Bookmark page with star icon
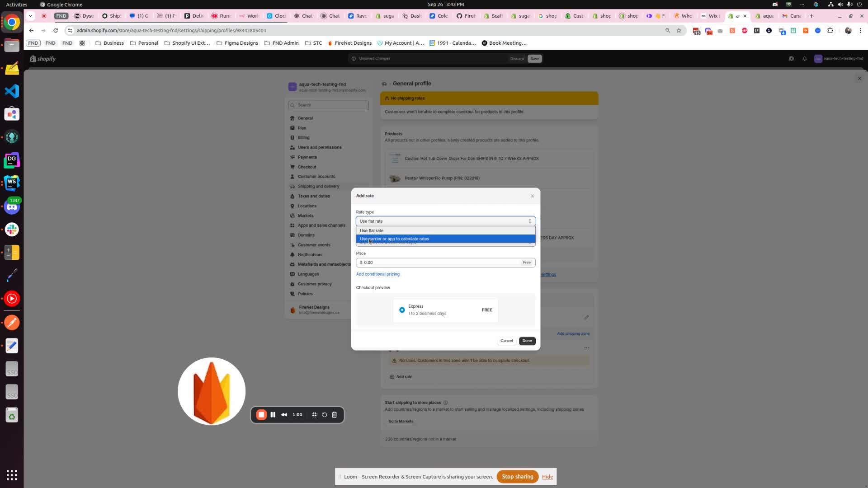 click(x=679, y=30)
